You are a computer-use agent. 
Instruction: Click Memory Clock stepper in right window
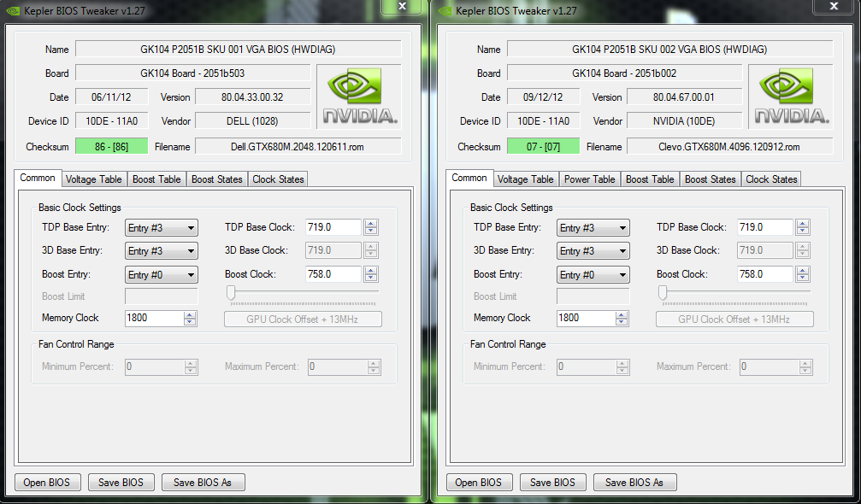pos(622,318)
